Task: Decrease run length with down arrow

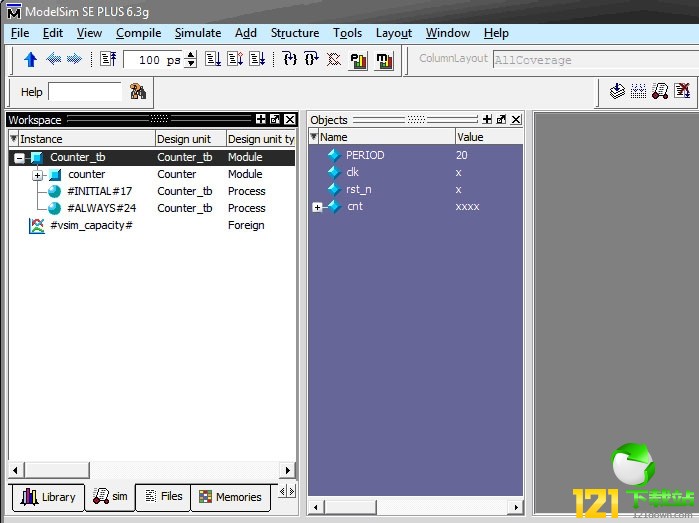Action: [x=191, y=63]
